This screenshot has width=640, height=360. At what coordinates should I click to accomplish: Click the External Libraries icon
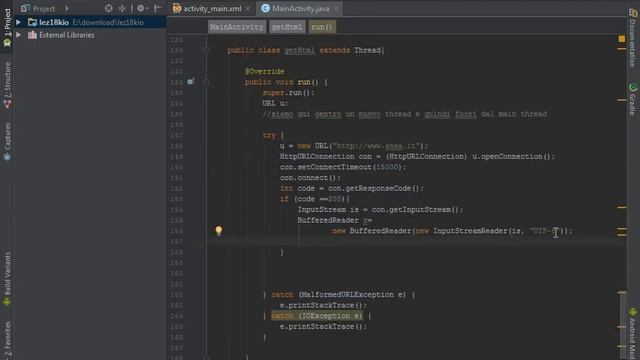(x=32, y=35)
